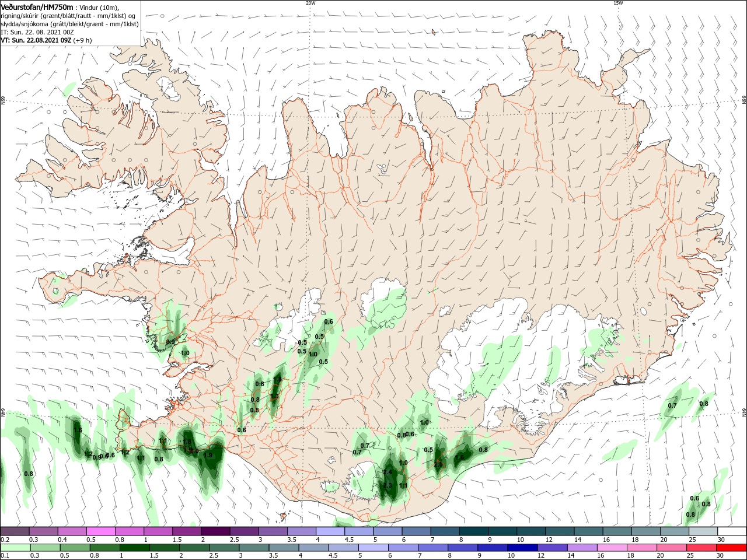Pick the bright pink swatch labeled 0.5 in top row
Image resolution: width=747 pixels, height=560 pixels.
(100, 531)
